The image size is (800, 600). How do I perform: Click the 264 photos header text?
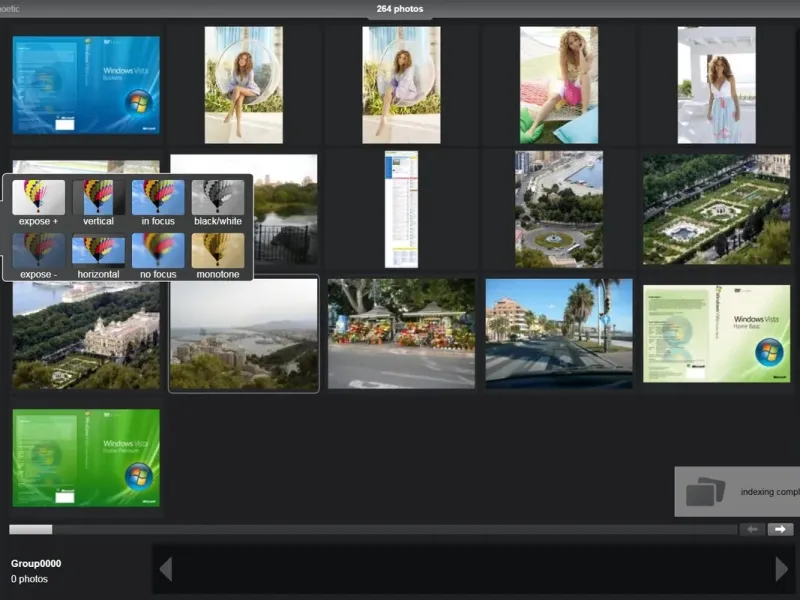(400, 9)
